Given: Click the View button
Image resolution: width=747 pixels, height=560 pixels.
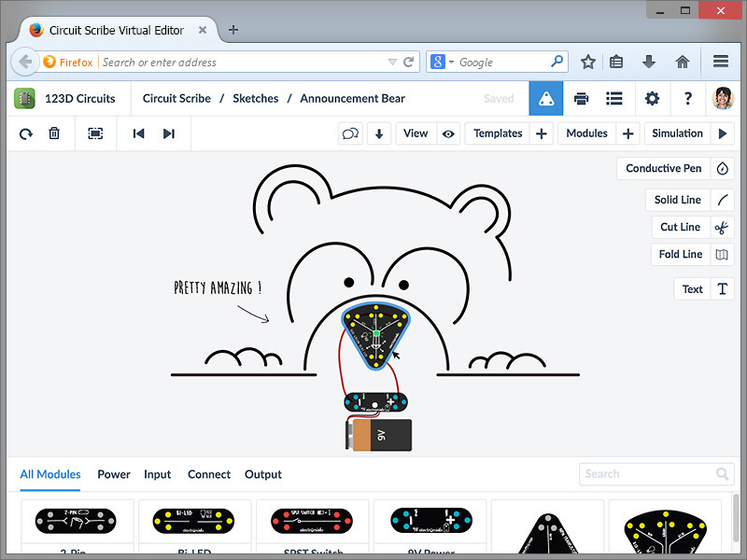Looking at the screenshot, I should pos(416,133).
